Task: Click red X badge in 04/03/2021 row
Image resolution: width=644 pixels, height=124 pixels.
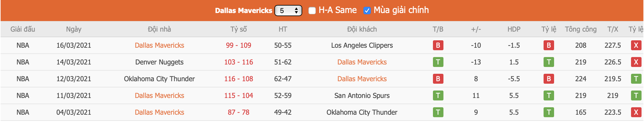Action: click(636, 113)
